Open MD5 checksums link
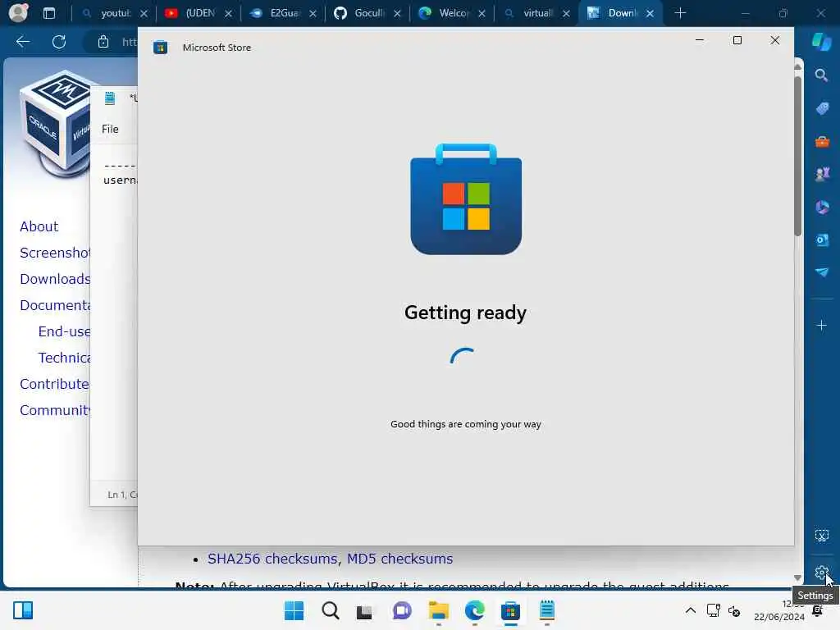The width and height of the screenshot is (840, 630). 399,559
